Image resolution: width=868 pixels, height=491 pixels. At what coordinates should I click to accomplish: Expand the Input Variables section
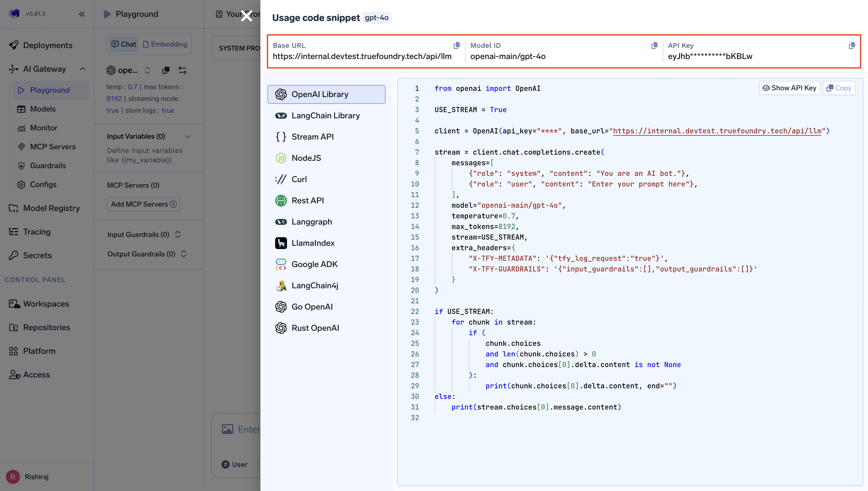[188, 136]
